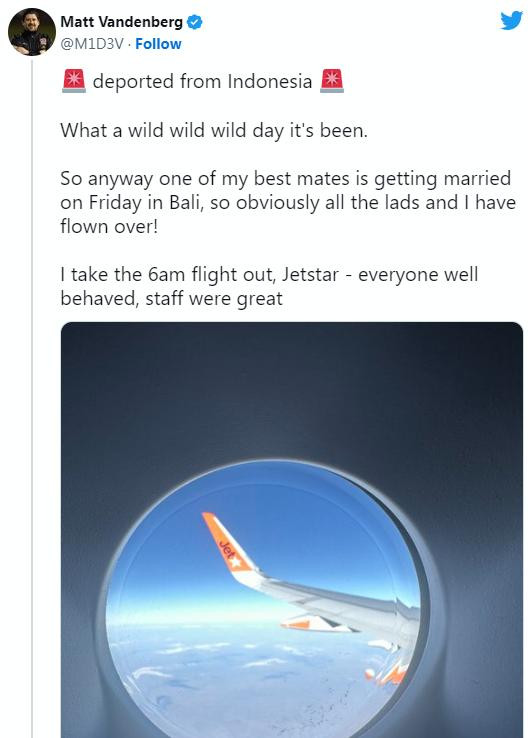Click the "I take the 6am flight out" sentence
528x738 pixels.
[167, 274]
